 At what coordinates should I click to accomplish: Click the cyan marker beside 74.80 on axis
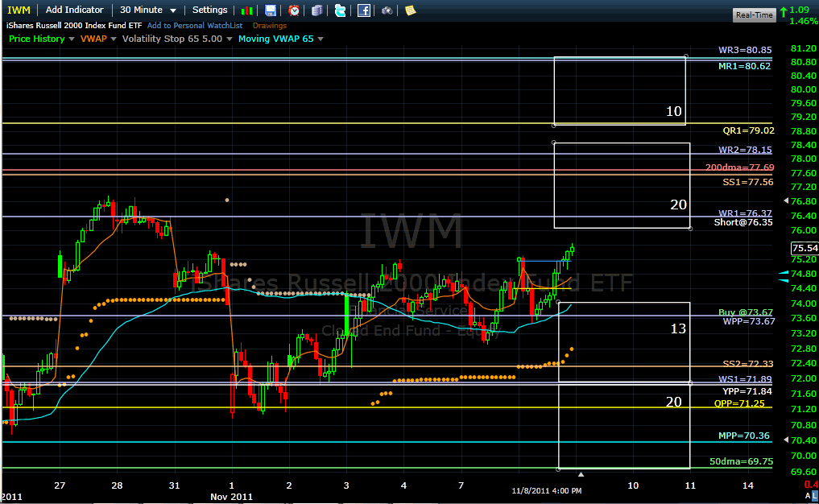pyautogui.click(x=783, y=273)
